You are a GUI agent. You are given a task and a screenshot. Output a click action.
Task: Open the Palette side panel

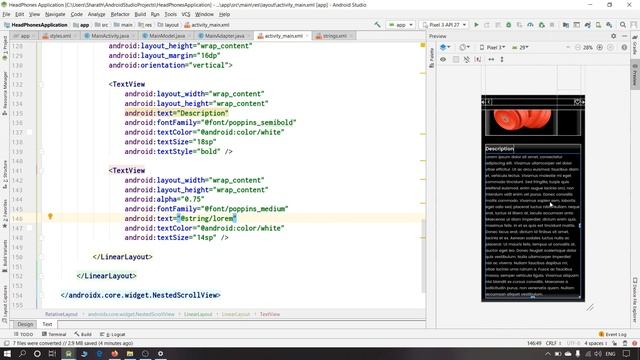[x=431, y=58]
